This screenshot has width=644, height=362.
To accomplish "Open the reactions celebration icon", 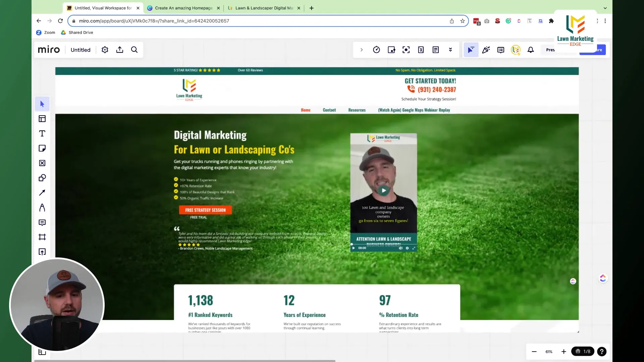I will tap(486, 50).
